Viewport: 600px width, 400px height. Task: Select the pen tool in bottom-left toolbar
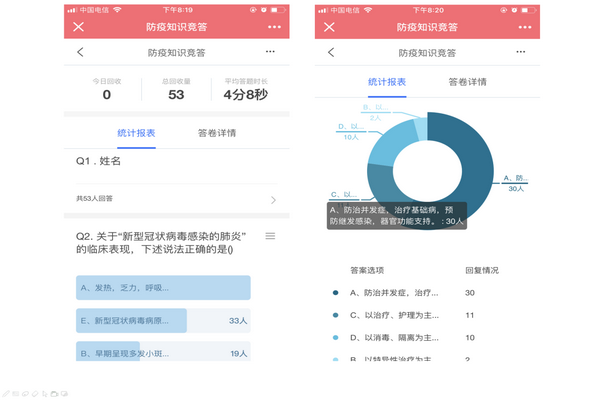pyautogui.click(x=5, y=393)
